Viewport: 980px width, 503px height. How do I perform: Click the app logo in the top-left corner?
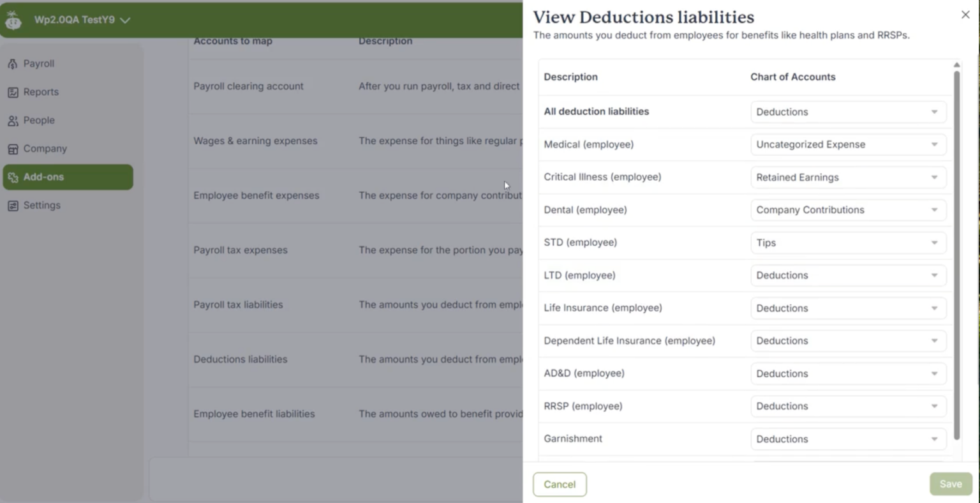(13, 19)
